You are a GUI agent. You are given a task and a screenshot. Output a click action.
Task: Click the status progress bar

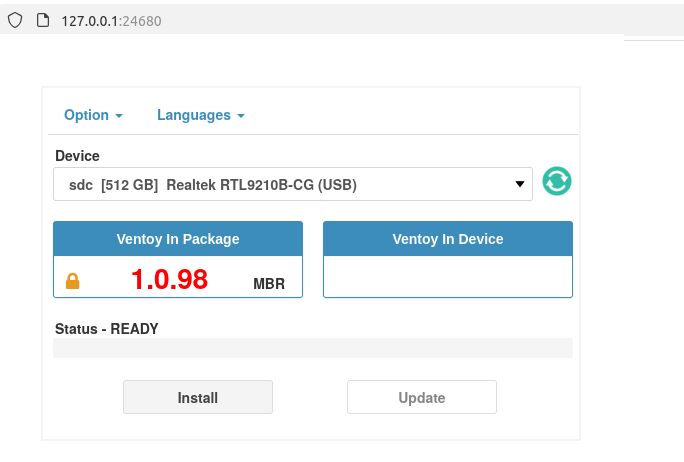[x=312, y=348]
